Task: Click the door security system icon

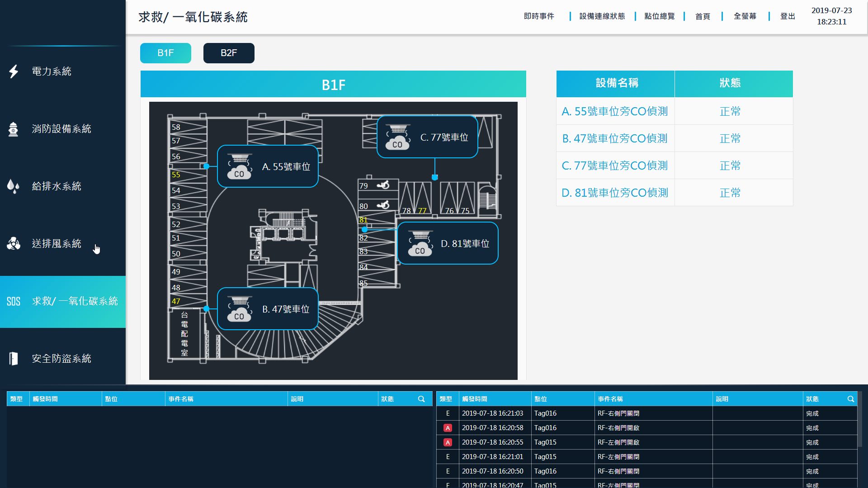Action: [x=14, y=359]
